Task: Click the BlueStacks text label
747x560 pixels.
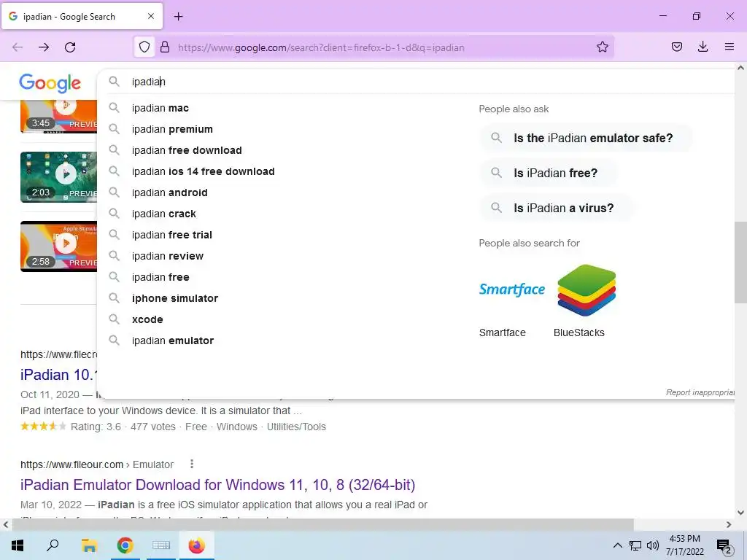Action: (578, 332)
